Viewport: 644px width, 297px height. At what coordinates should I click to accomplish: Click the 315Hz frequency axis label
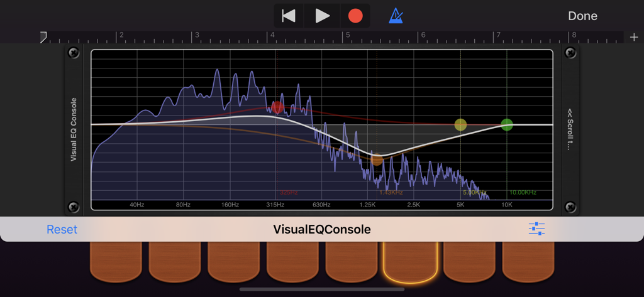coord(275,205)
